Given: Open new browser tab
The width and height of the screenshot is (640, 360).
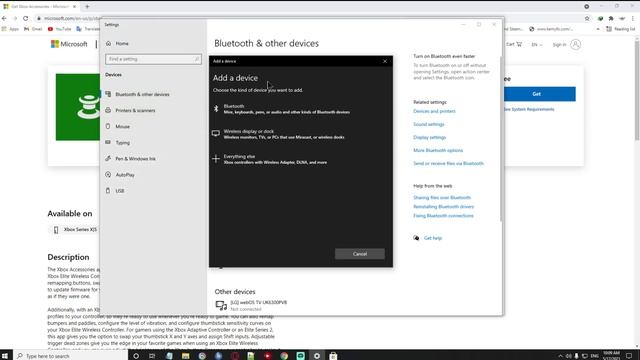Looking at the screenshot, I should point(87,7).
